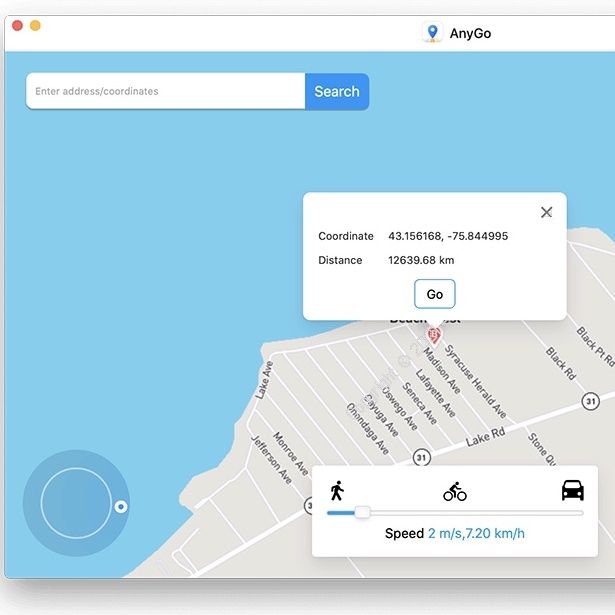Image resolution: width=615 pixels, height=615 pixels.
Task: Click the joystick center circle
Action: (76, 503)
